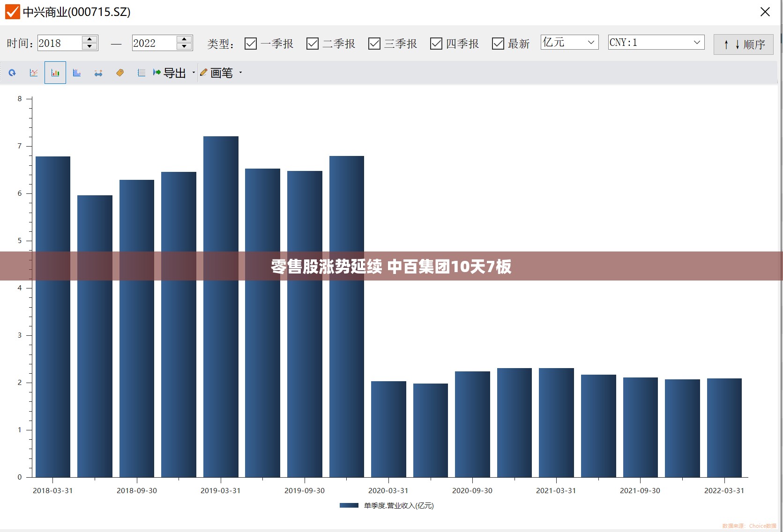Click the x-axis label 2020-09-30
The image size is (783, 532).
coord(472,491)
